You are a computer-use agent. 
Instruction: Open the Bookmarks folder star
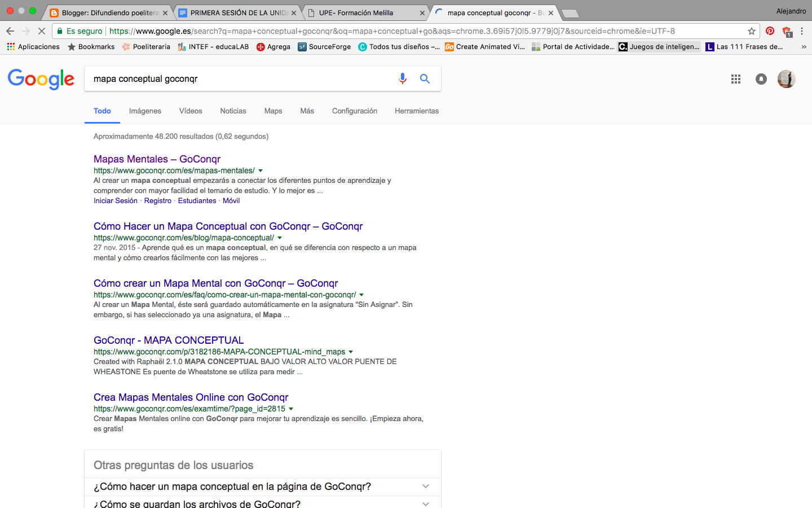[91, 47]
